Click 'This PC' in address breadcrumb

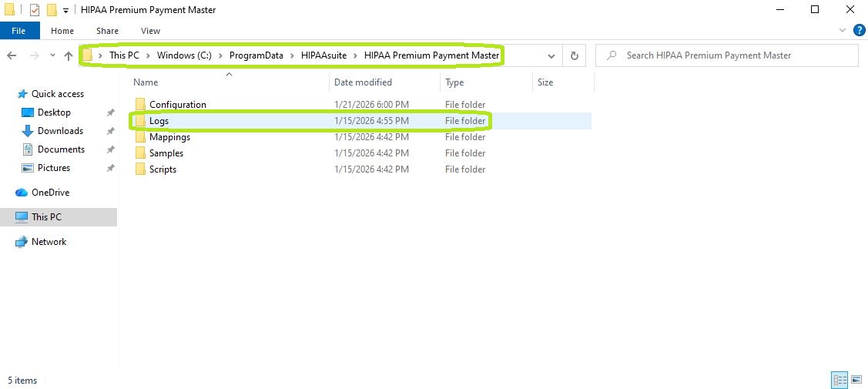124,55
